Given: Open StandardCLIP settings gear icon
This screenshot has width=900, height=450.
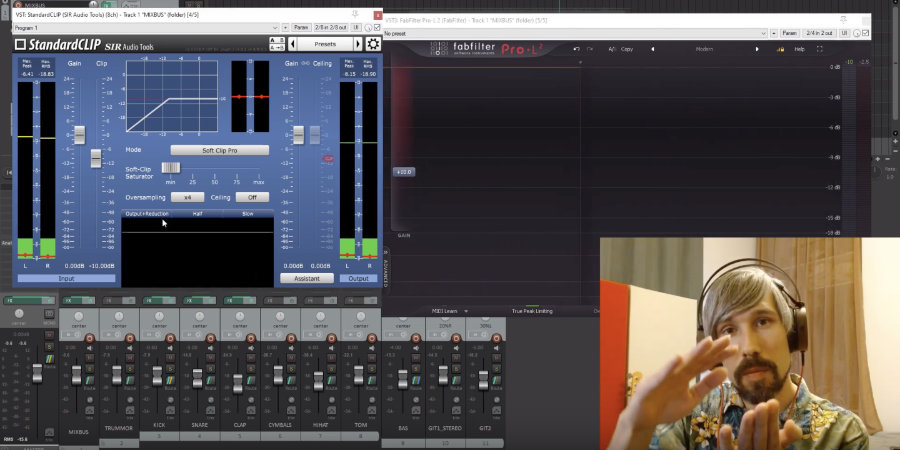Looking at the screenshot, I should [x=373, y=44].
